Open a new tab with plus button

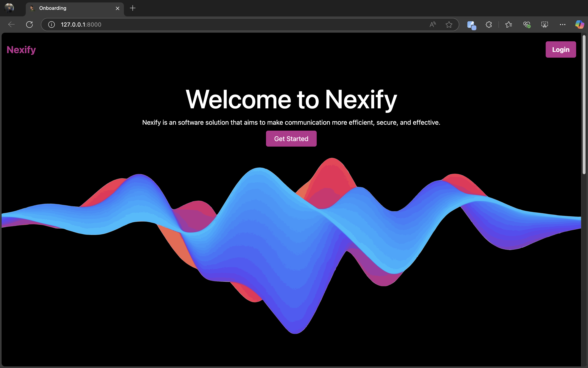(133, 8)
